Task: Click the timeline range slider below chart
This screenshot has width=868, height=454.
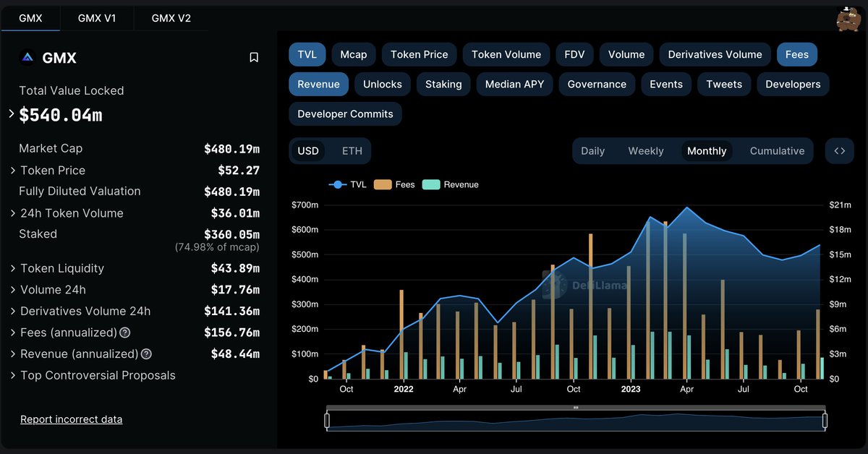Action: tap(575, 418)
